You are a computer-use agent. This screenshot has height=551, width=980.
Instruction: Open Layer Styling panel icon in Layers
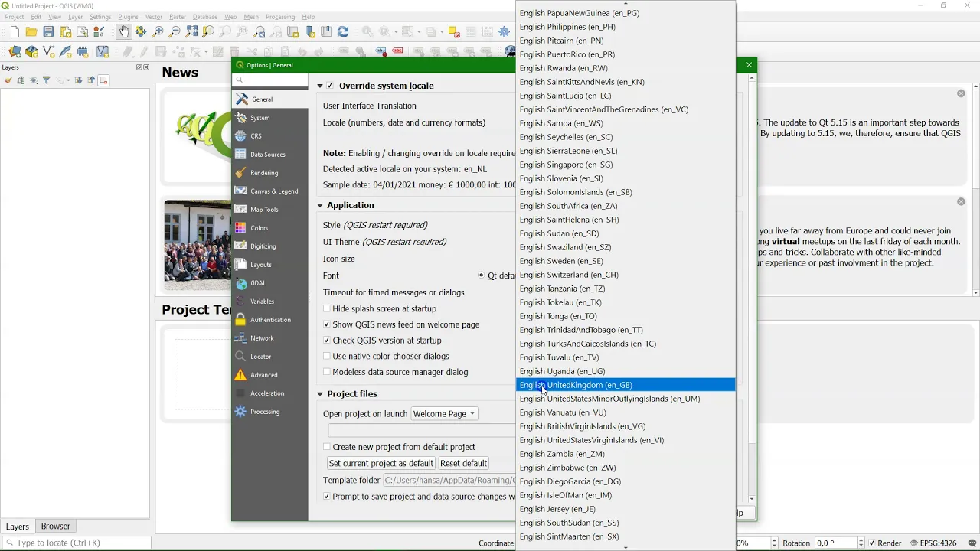(x=8, y=80)
